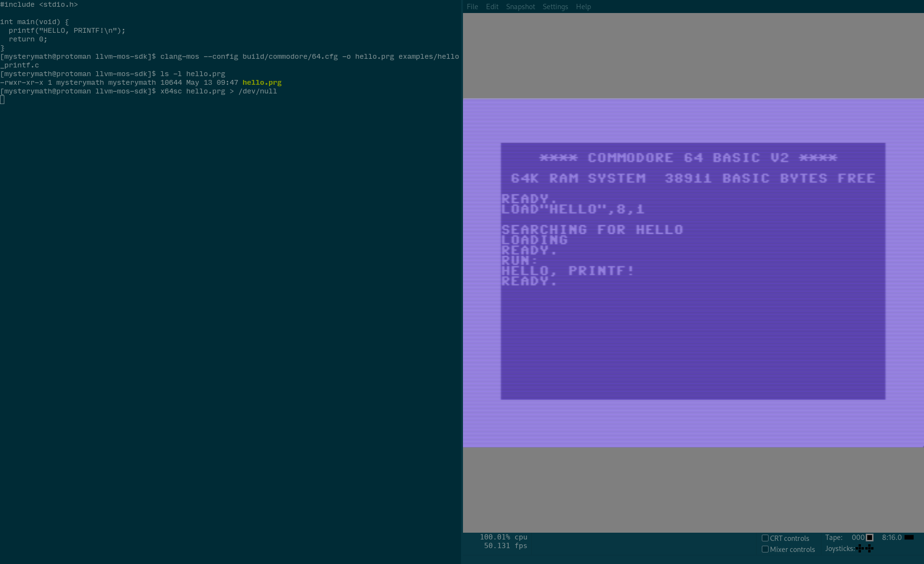The width and height of the screenshot is (924, 564).
Task: Click the fps readout in status bar
Action: (x=505, y=546)
